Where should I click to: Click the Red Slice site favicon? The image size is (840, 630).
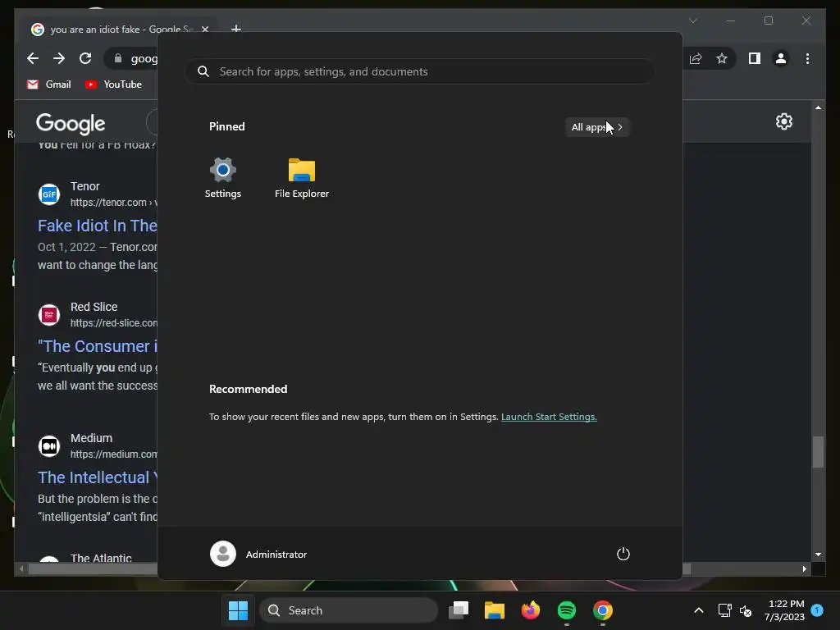point(48,314)
